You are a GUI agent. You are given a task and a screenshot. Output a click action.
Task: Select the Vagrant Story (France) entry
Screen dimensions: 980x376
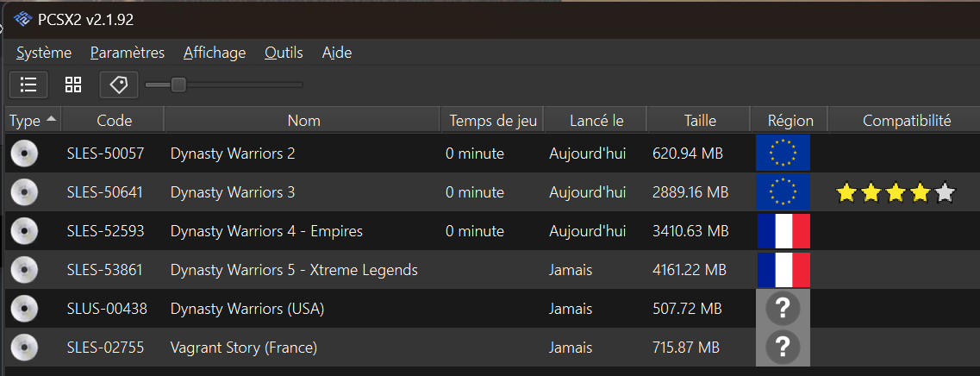pos(492,348)
